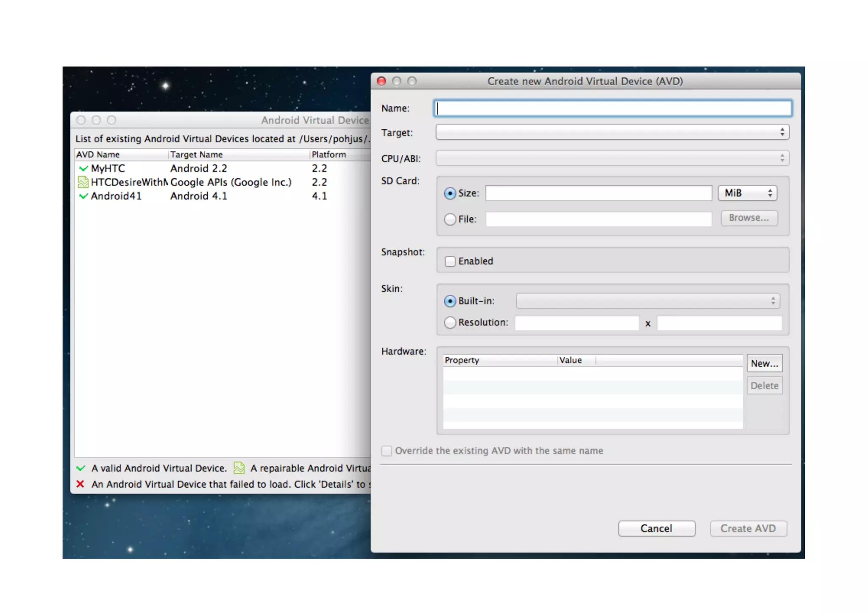Open the Target dropdown
The width and height of the screenshot is (868, 613).
(x=612, y=133)
